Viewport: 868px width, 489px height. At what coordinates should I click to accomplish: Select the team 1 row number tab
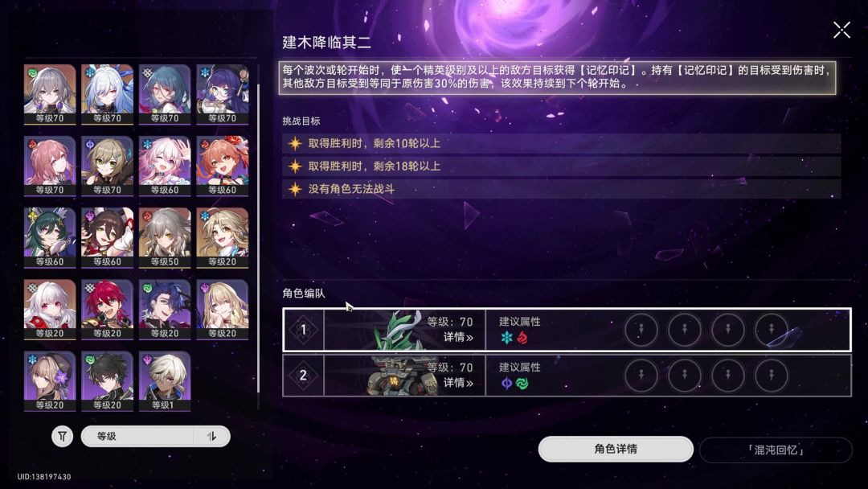coord(303,330)
